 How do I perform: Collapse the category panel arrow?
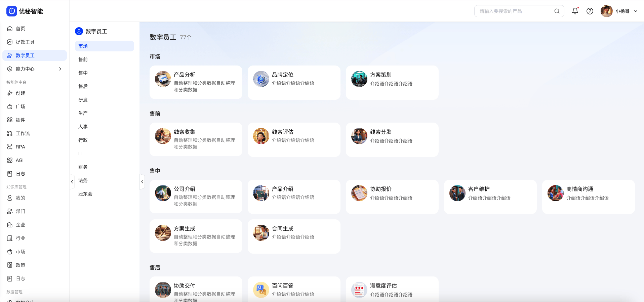[142, 182]
